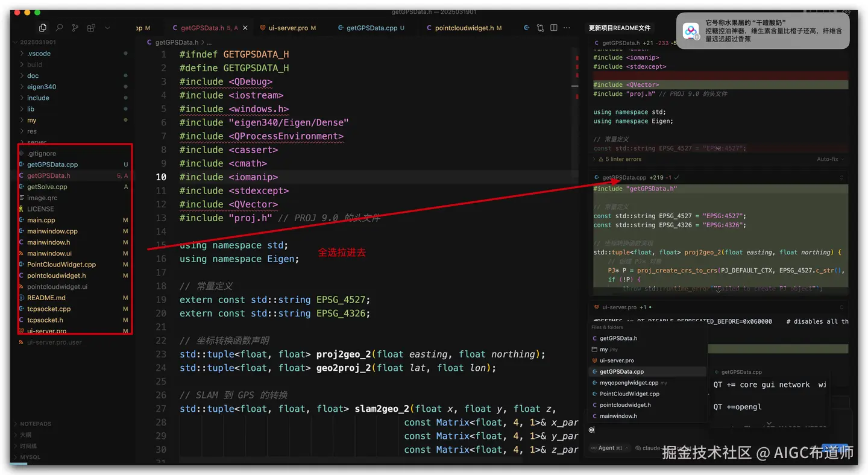Expand the activity bar overflow chevron
The height and width of the screenshot is (475, 868).
coord(108,28)
